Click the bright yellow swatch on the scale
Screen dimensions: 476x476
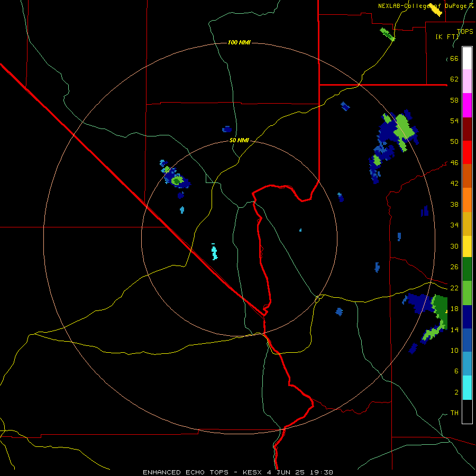coord(467,246)
